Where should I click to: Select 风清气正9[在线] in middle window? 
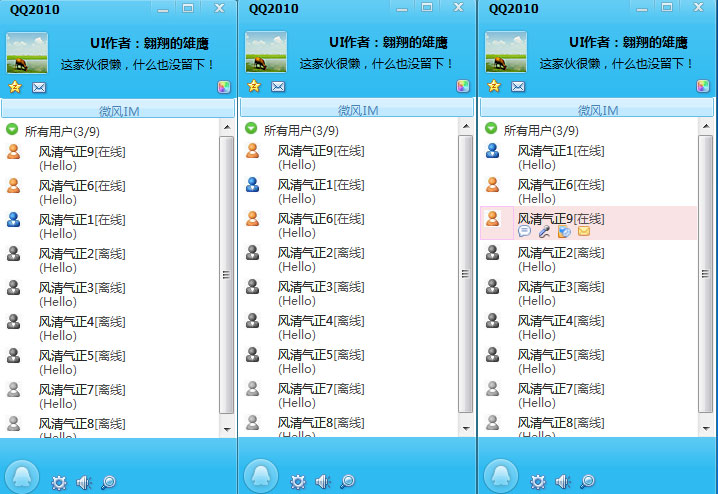coord(349,157)
